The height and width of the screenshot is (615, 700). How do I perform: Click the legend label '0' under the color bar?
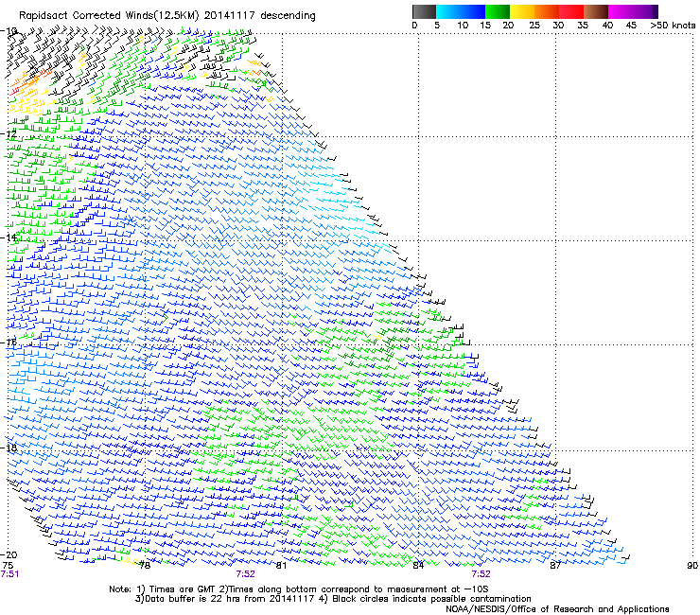tap(414, 26)
